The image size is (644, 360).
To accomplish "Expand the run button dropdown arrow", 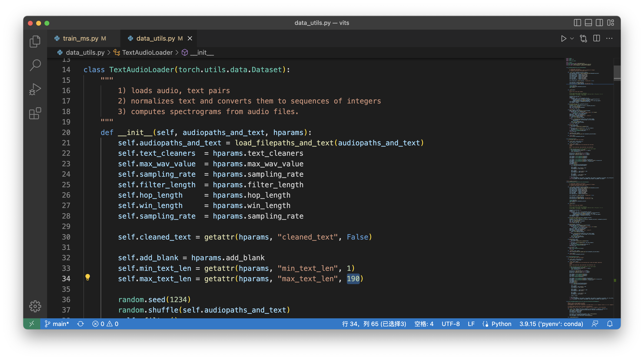I will [572, 39].
